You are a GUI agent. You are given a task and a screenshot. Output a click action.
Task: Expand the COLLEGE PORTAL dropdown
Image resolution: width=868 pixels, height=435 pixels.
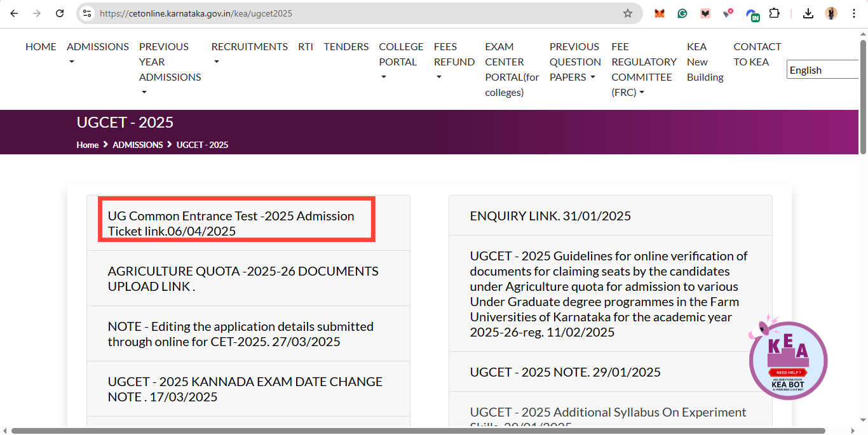tap(401, 62)
